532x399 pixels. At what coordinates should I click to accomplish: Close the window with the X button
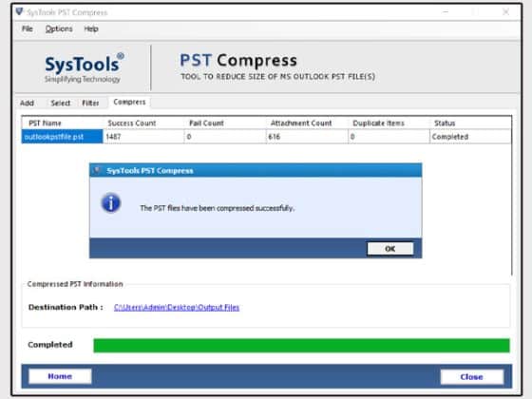click(x=505, y=11)
